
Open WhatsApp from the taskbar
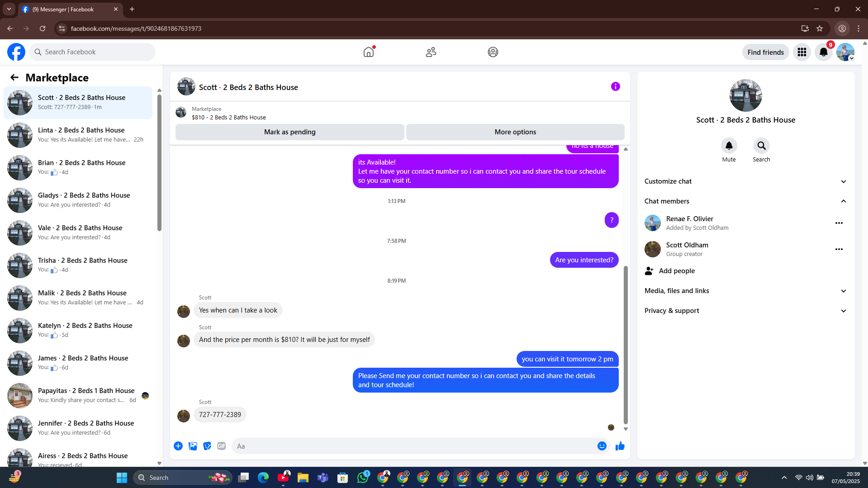363,478
